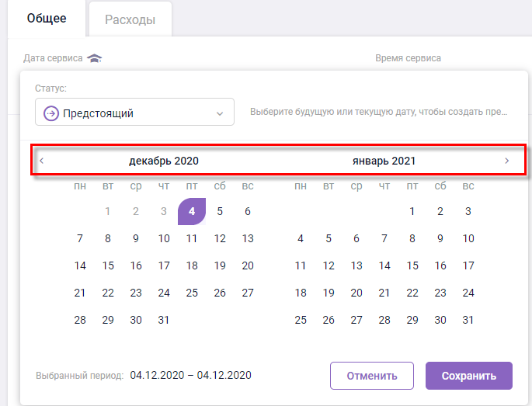532x406 pixels.
Task: Select 31 January 2021 date
Action: click(x=468, y=320)
